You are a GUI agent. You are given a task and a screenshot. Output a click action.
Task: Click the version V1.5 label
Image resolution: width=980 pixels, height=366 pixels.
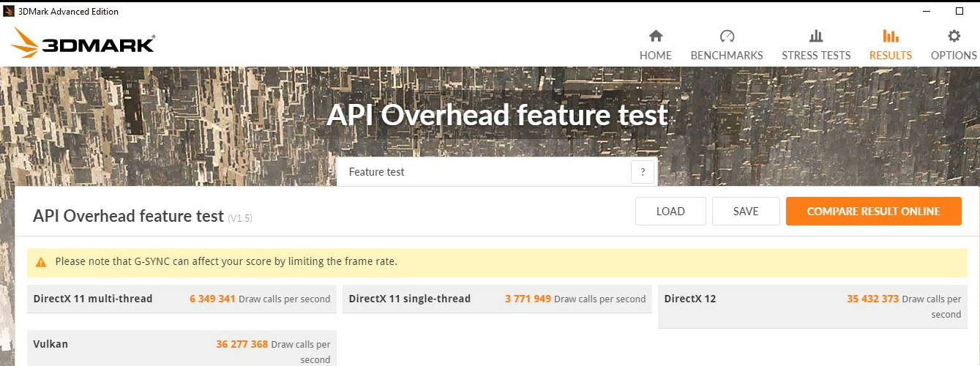point(240,218)
